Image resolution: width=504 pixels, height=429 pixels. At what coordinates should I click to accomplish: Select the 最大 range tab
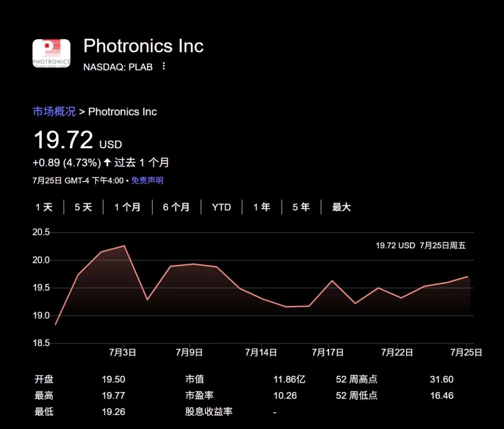click(341, 207)
